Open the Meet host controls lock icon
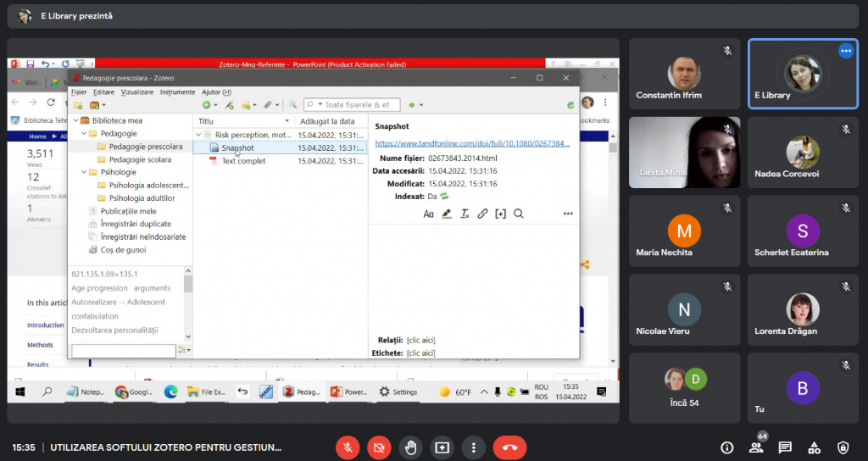 pos(843,447)
